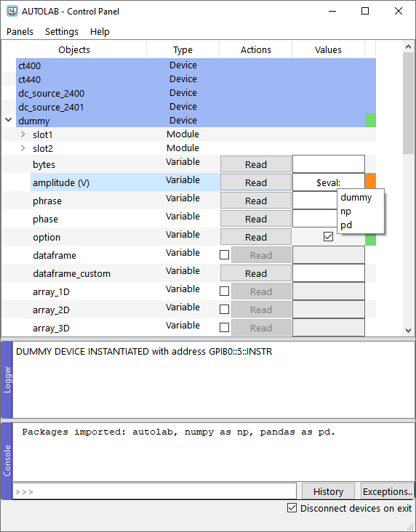This screenshot has width=416, height=532.
Task: Focus the console command input
Action: click(x=154, y=491)
